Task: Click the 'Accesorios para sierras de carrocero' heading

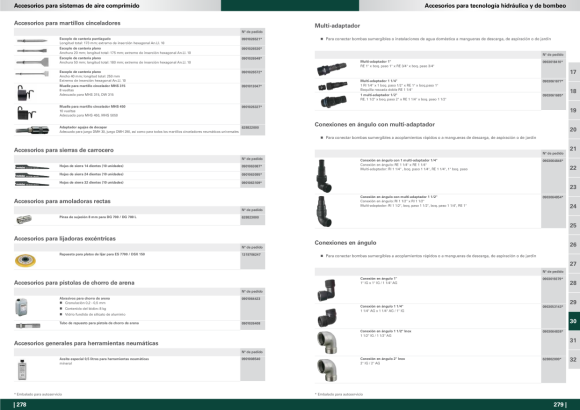Action: pyautogui.click(x=64, y=150)
